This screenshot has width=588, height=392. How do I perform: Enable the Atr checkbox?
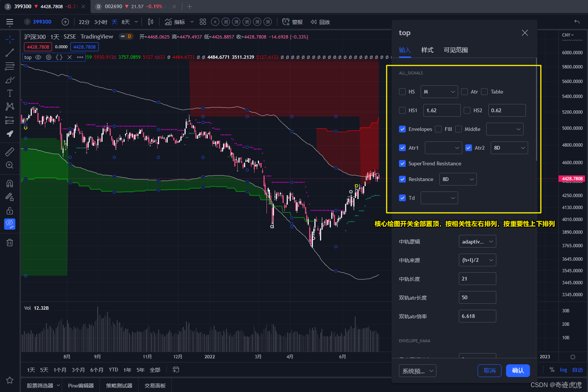pyautogui.click(x=464, y=92)
